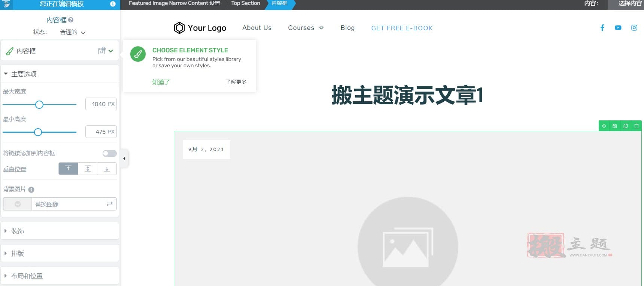Image resolution: width=644 pixels, height=286 pixels.
Task: Click the Thrive Architect logo icon
Action: 6,4
